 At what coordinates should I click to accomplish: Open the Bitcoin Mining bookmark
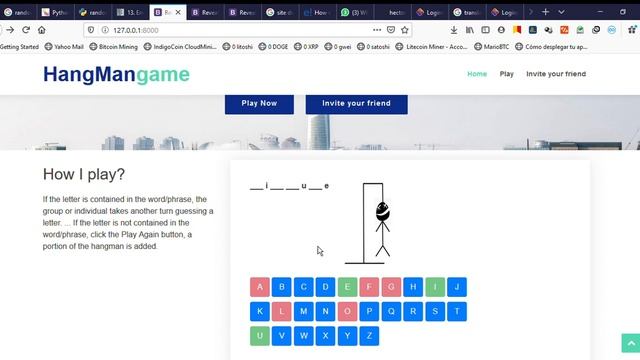114,47
